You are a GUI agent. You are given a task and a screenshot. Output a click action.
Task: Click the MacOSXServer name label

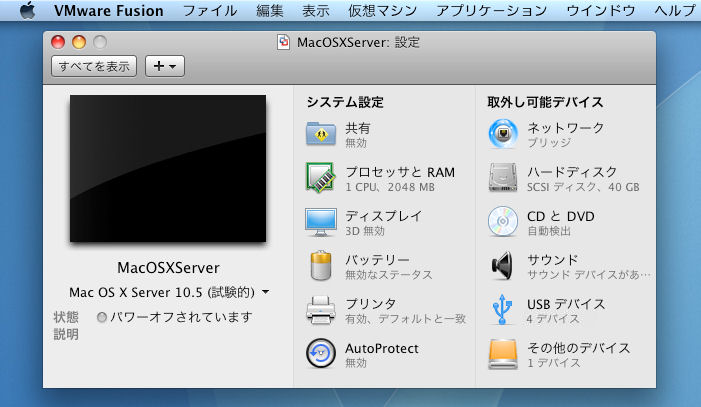(x=168, y=268)
